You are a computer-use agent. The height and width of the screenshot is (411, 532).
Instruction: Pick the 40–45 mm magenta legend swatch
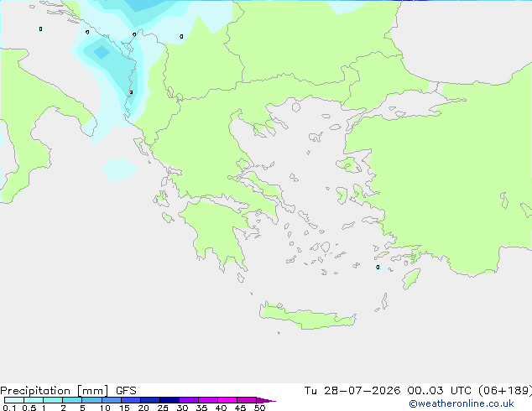227,400
